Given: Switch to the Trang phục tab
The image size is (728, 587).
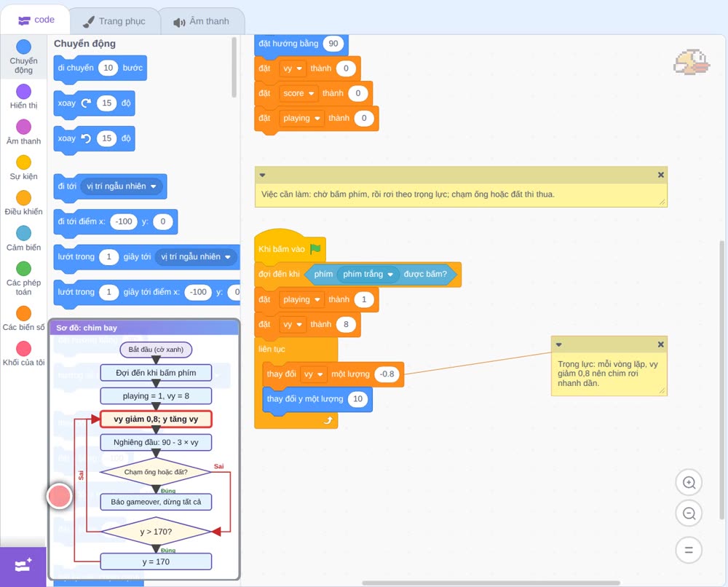Looking at the screenshot, I should [x=114, y=21].
